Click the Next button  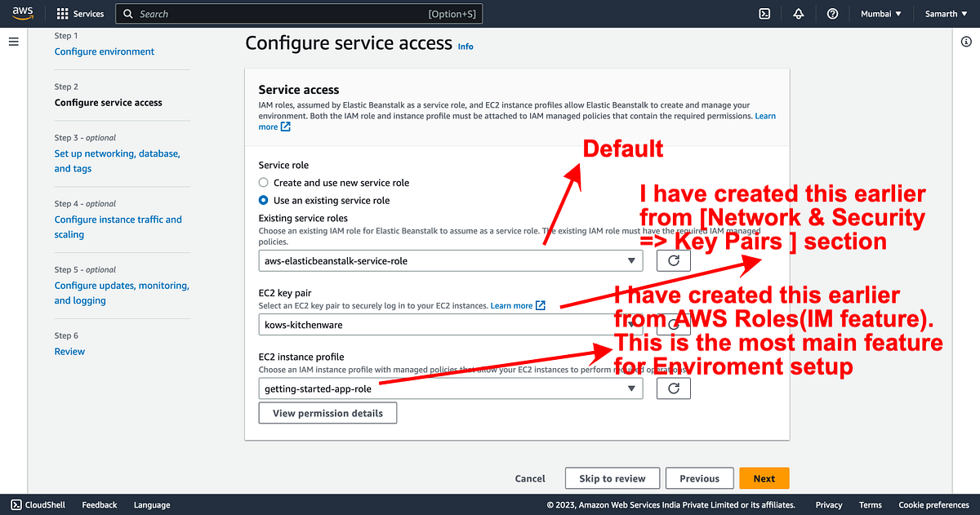tap(763, 478)
